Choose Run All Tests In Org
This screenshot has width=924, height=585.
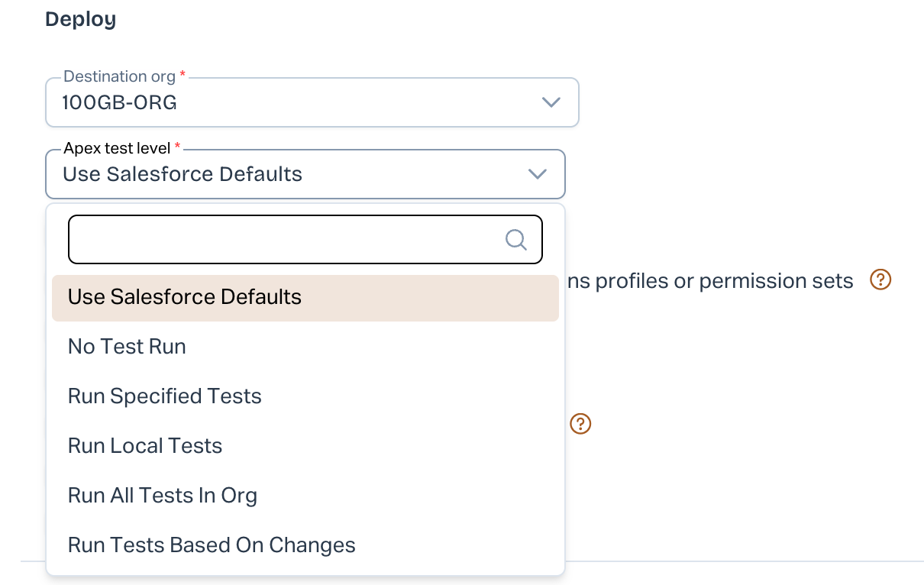(163, 496)
